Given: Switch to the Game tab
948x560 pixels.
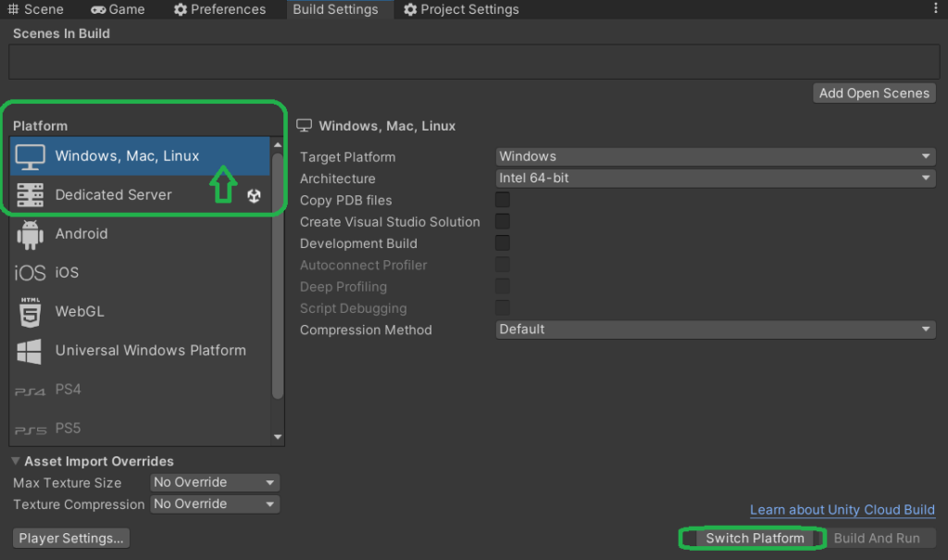Looking at the screenshot, I should pos(118,9).
